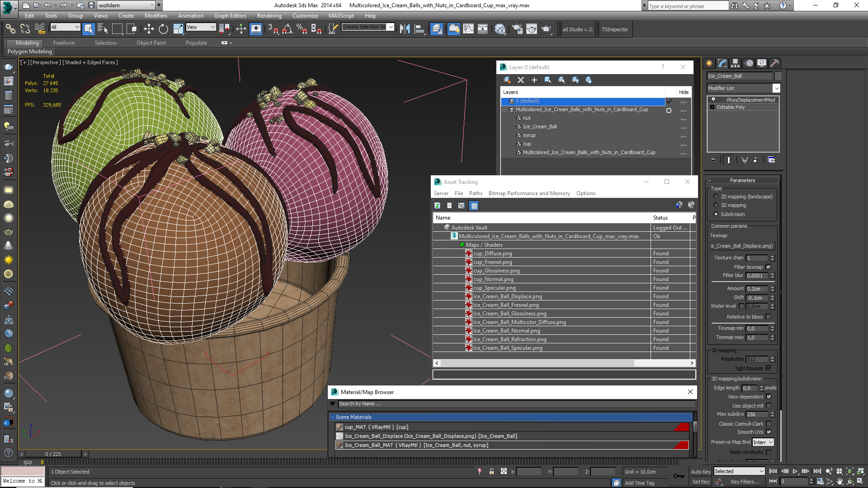This screenshot has height=488, width=868.
Task: Open reference coordinate View dropdown
Action: pyautogui.click(x=201, y=27)
